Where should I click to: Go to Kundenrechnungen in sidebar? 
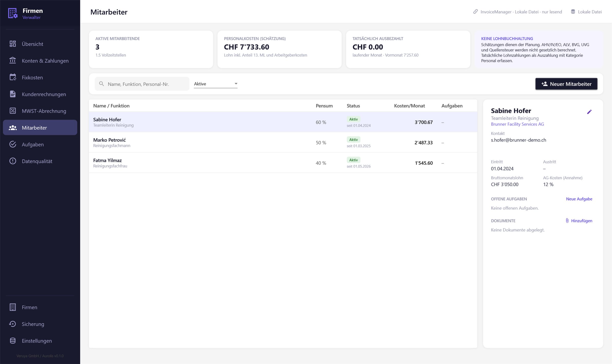[40, 94]
